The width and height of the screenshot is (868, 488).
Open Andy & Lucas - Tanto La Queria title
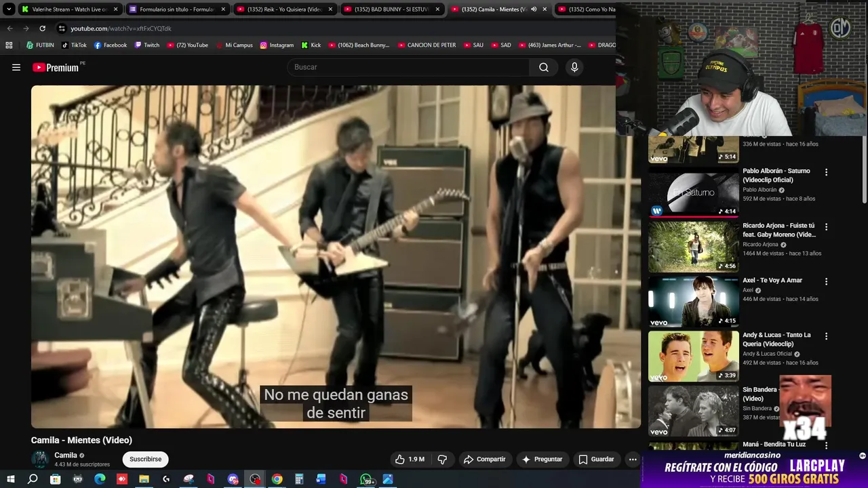point(776,340)
